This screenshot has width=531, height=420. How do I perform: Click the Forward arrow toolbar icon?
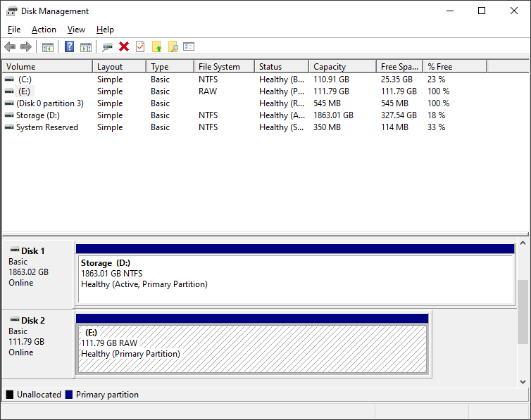click(26, 47)
